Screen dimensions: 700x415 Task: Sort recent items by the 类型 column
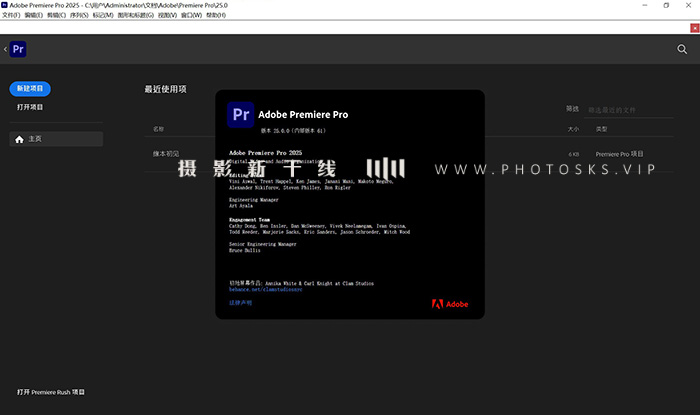[601, 129]
